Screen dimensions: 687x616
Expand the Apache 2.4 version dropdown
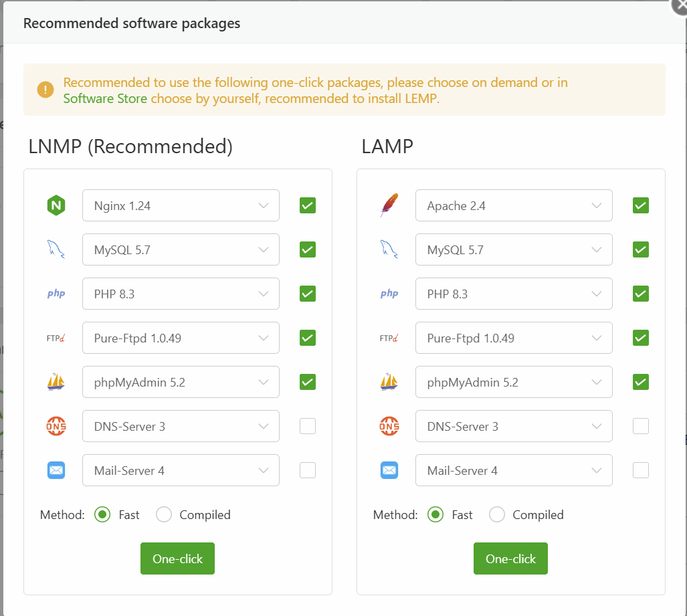coord(514,205)
